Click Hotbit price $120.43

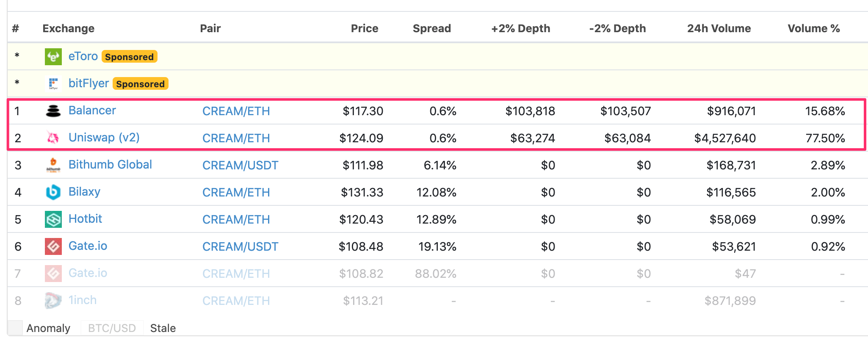(361, 219)
